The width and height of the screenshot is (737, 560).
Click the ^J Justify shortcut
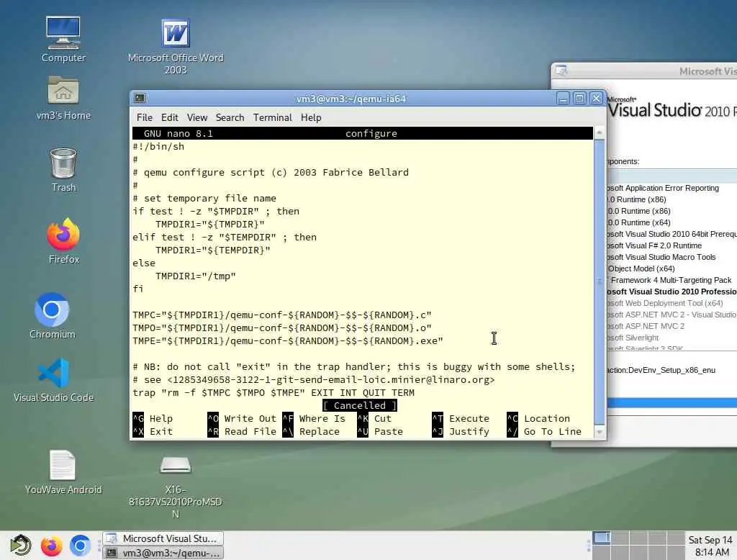[x=461, y=432]
